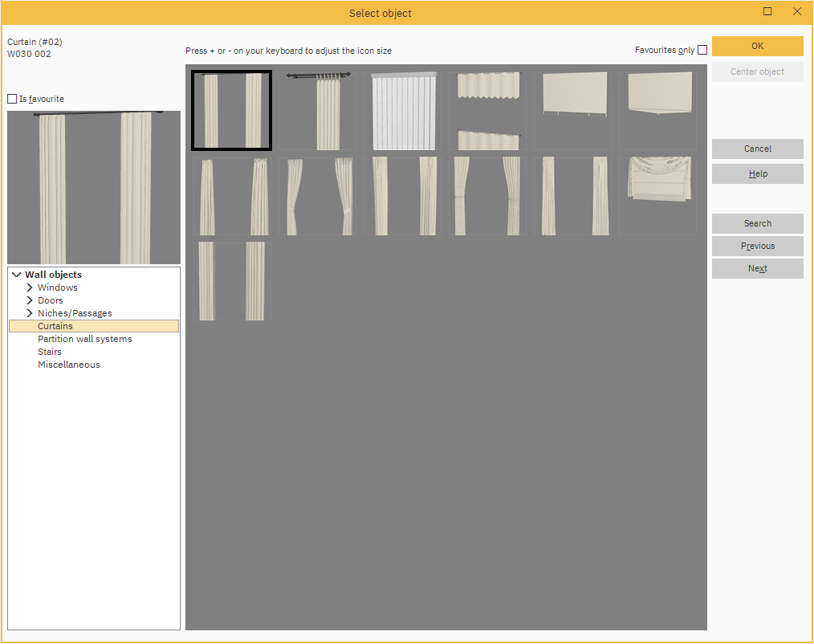Select the flat roller blind thumbnail

point(573,111)
